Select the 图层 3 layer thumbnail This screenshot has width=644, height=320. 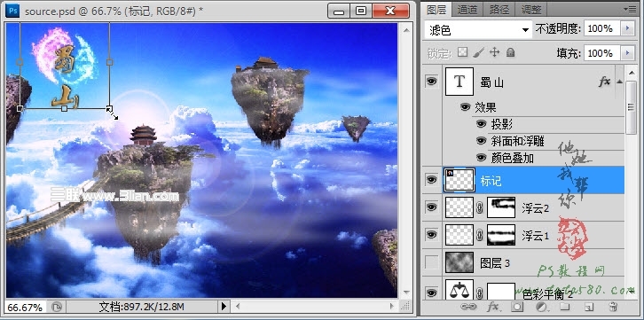click(x=459, y=262)
